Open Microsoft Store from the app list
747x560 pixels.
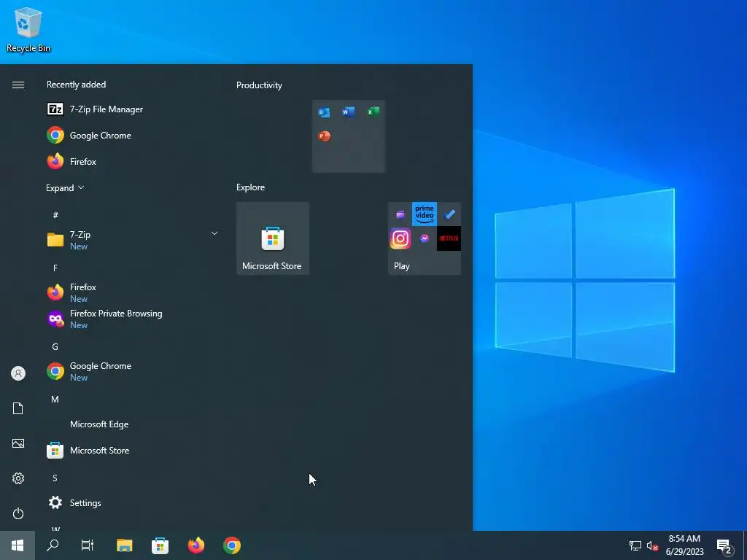click(x=131, y=450)
